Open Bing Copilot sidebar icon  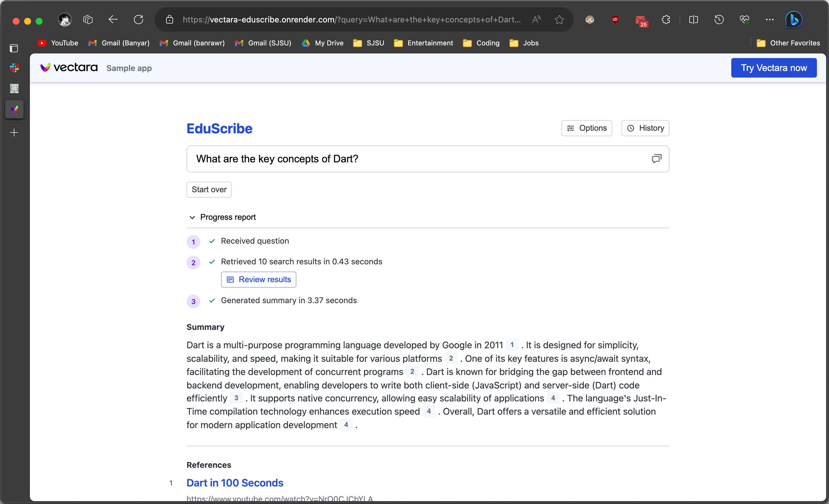(794, 20)
